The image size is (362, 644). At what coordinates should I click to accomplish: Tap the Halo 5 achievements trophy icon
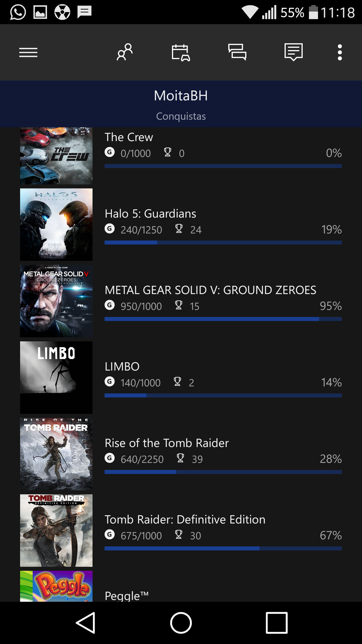(179, 229)
